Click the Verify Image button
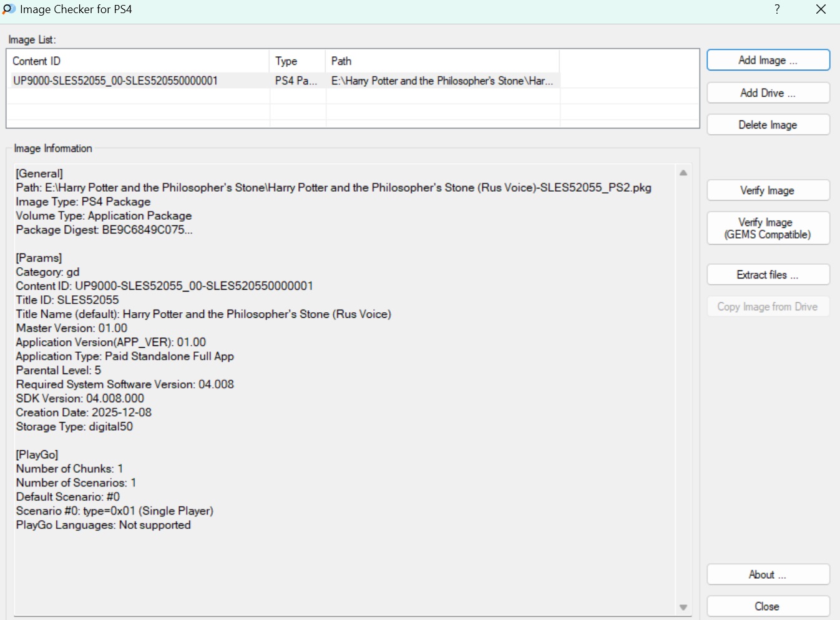The height and width of the screenshot is (620, 840). [x=768, y=190]
